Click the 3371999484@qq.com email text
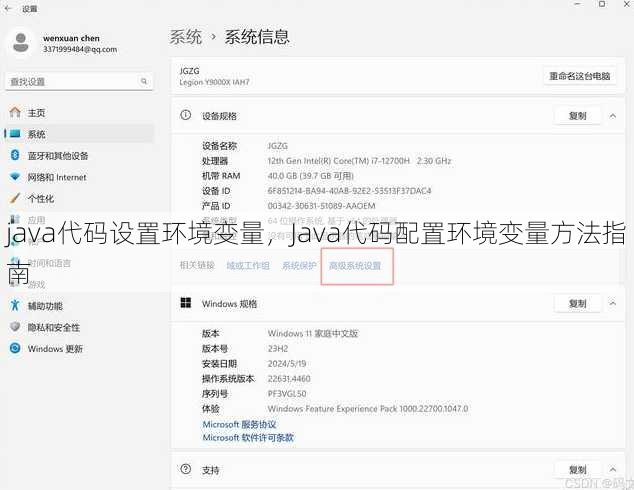This screenshot has width=634, height=490. [80, 49]
